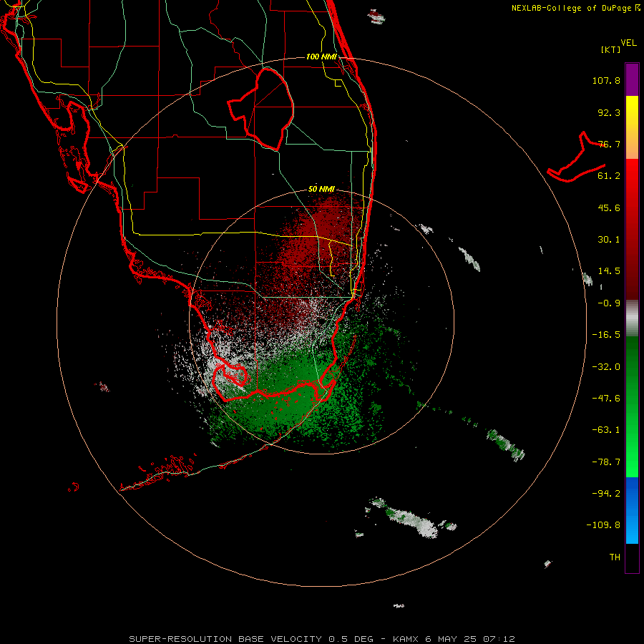Click the -32.0 scale value
This screenshot has width=644, height=644.
606,367
